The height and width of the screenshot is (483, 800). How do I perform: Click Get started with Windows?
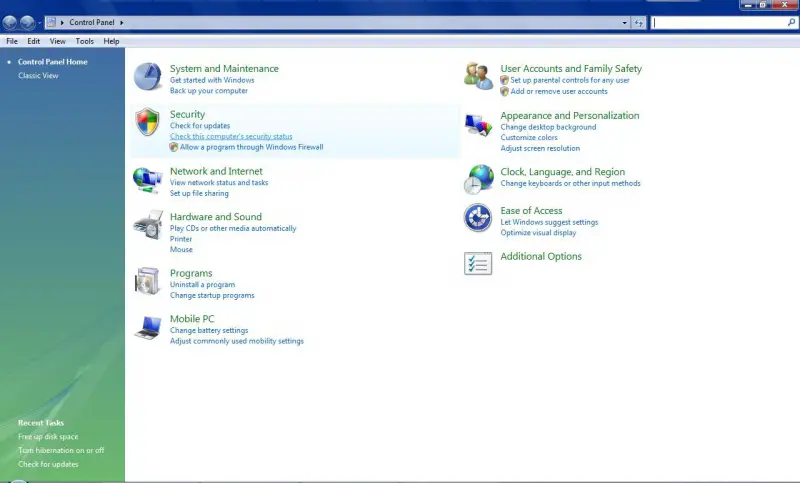tap(212, 80)
